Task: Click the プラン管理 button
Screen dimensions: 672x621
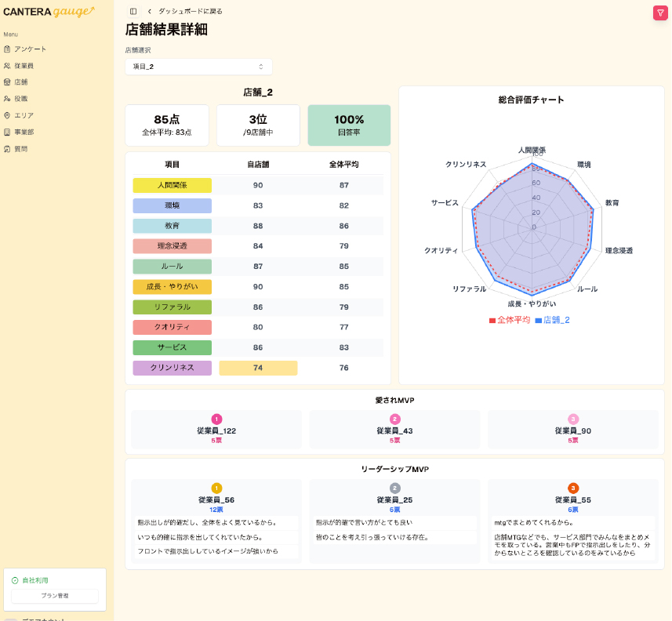Action: 55,596
